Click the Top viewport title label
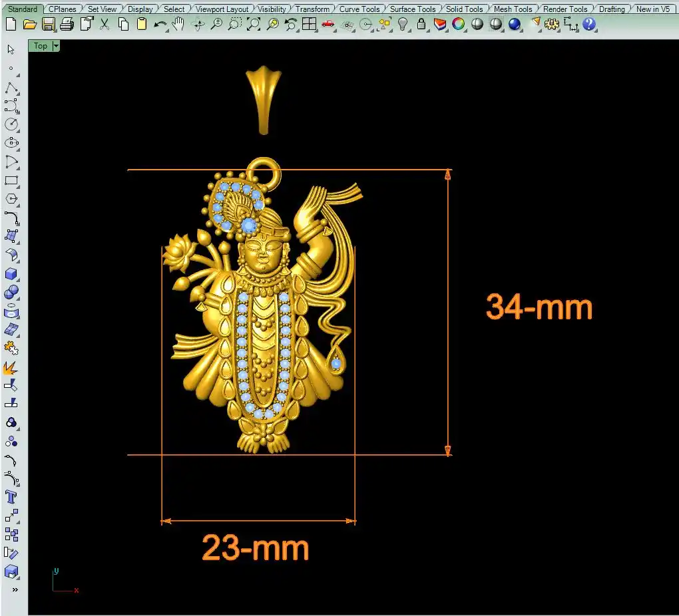The image size is (679, 616). click(41, 46)
